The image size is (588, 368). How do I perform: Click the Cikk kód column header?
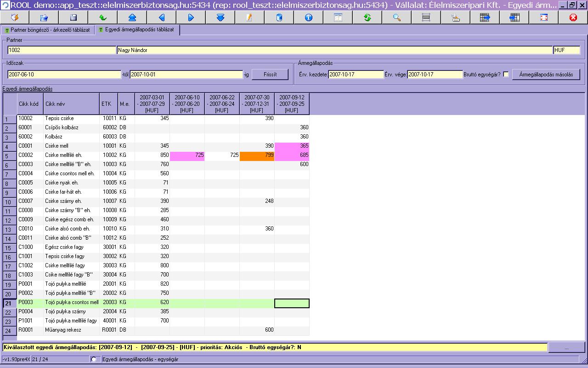tap(30, 104)
